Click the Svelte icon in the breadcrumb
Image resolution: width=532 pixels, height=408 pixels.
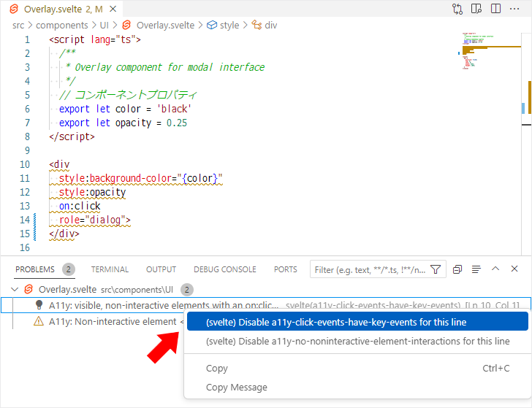pos(126,25)
